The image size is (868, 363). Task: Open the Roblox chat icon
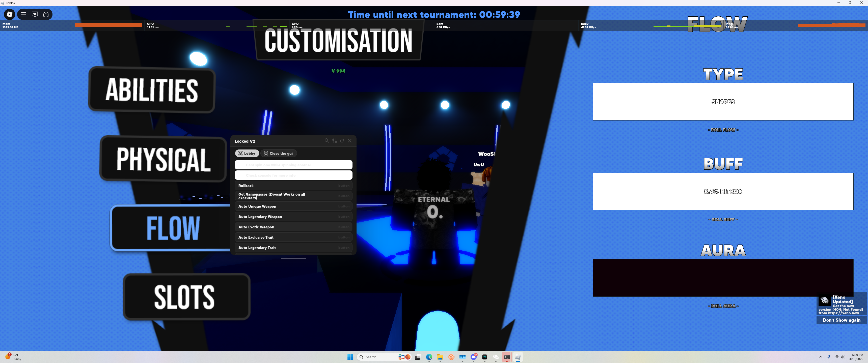click(x=35, y=14)
